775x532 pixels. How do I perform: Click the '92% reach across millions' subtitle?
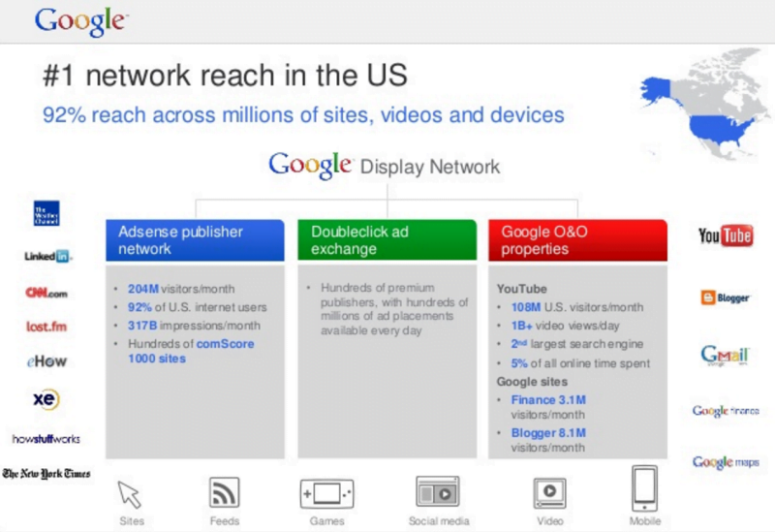(x=303, y=115)
